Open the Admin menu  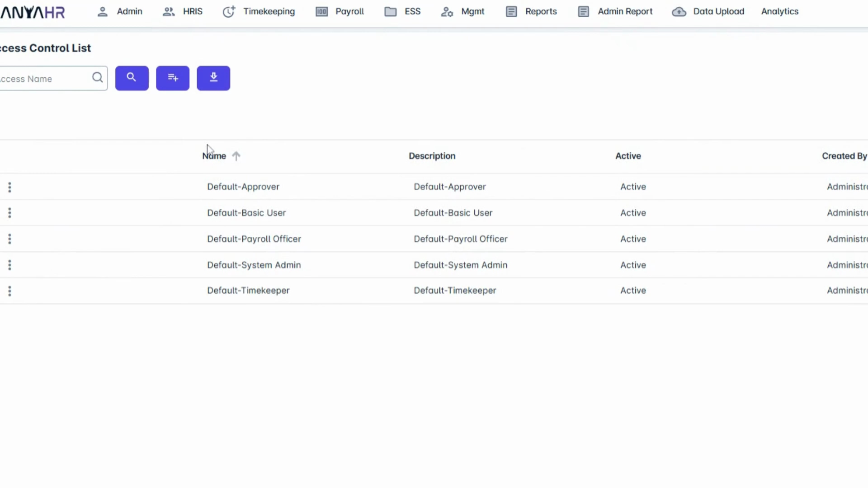[x=120, y=12]
